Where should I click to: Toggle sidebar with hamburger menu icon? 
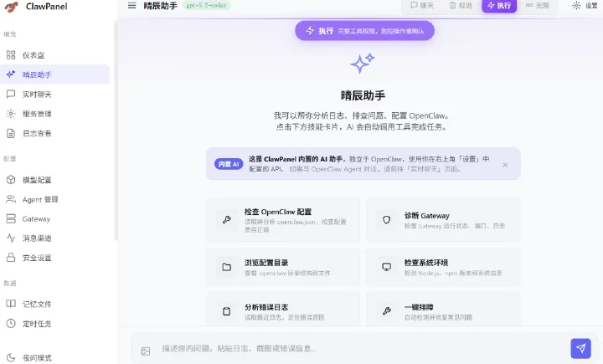click(132, 5)
